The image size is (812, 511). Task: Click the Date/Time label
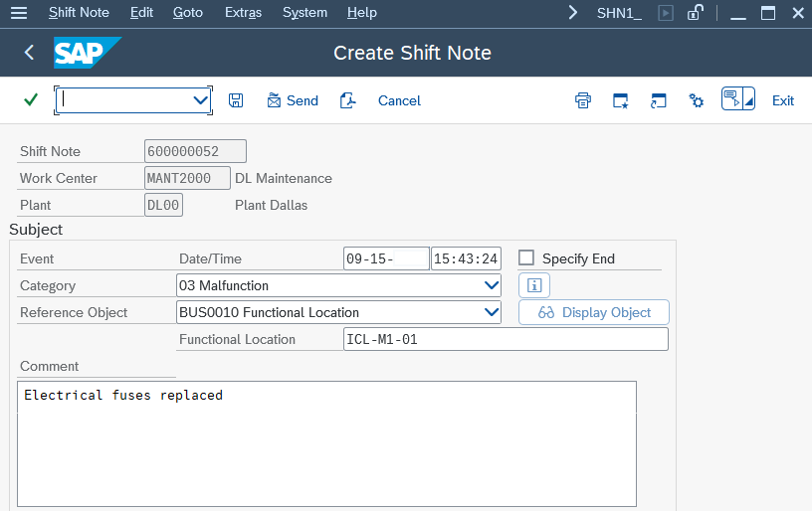pos(210,258)
